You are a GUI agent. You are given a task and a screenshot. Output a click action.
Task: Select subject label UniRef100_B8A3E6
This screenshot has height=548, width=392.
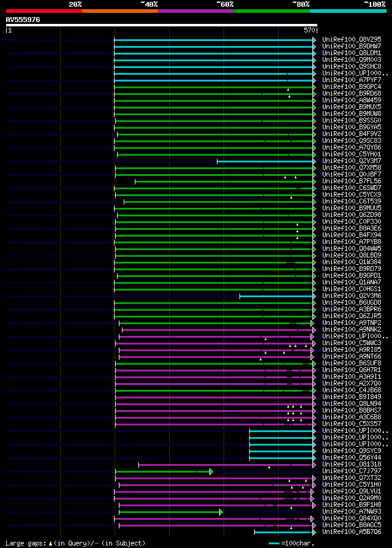[352, 229]
